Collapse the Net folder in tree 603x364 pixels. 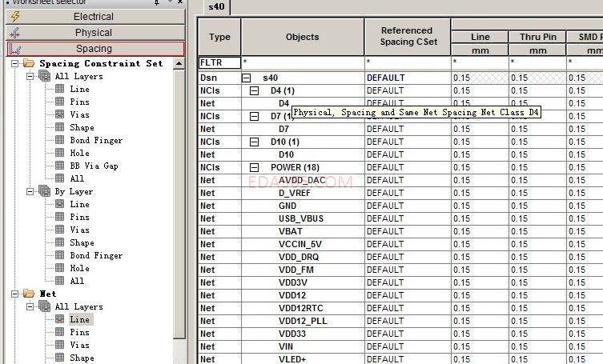coord(14,294)
